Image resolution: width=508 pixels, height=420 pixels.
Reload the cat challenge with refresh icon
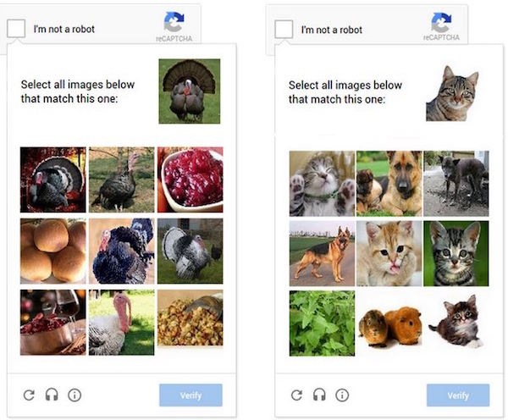tap(296, 395)
